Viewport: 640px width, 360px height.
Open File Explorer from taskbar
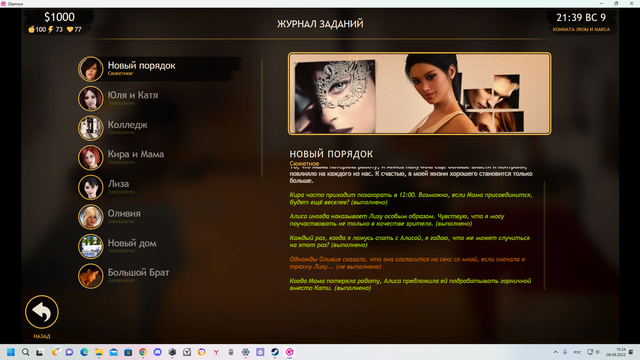pyautogui.click(x=99, y=352)
